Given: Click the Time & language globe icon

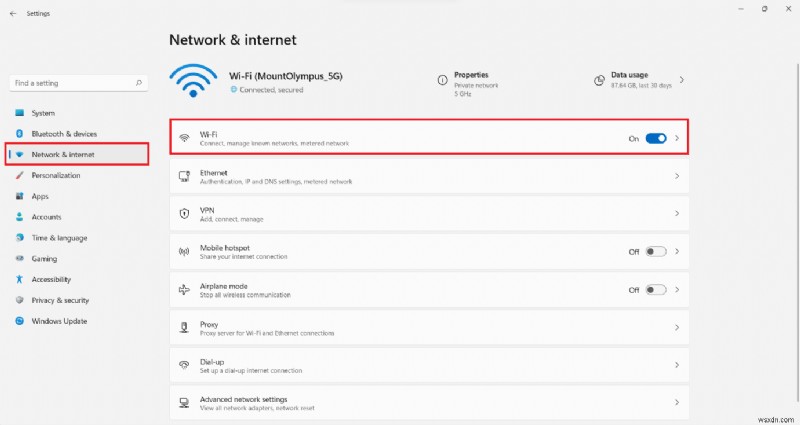Looking at the screenshot, I should click(19, 237).
